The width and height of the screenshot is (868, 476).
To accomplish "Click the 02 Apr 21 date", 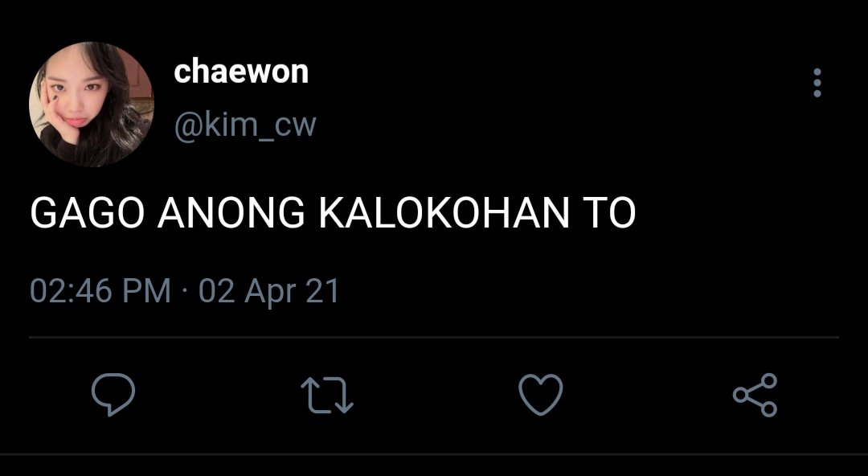I will tap(268, 291).
